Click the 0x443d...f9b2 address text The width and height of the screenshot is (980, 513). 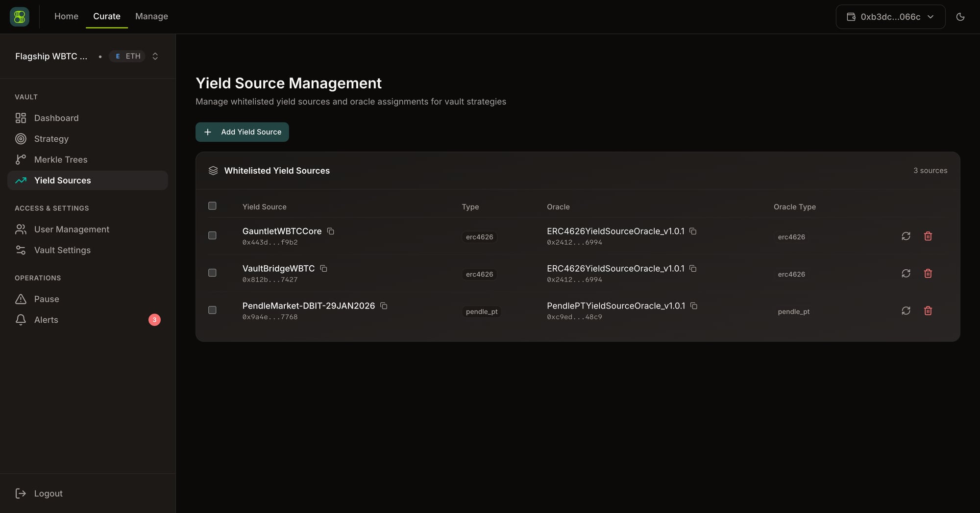[270, 242]
